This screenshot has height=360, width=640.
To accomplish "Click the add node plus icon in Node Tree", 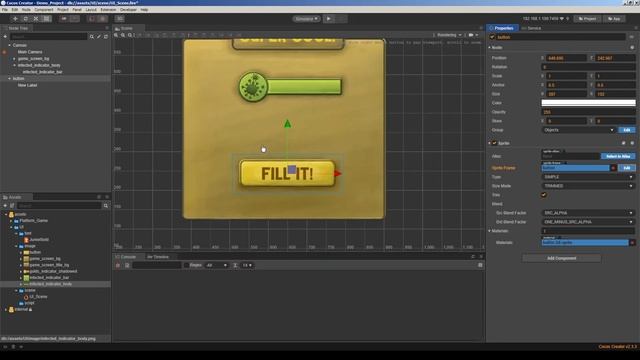I will 5,37.
